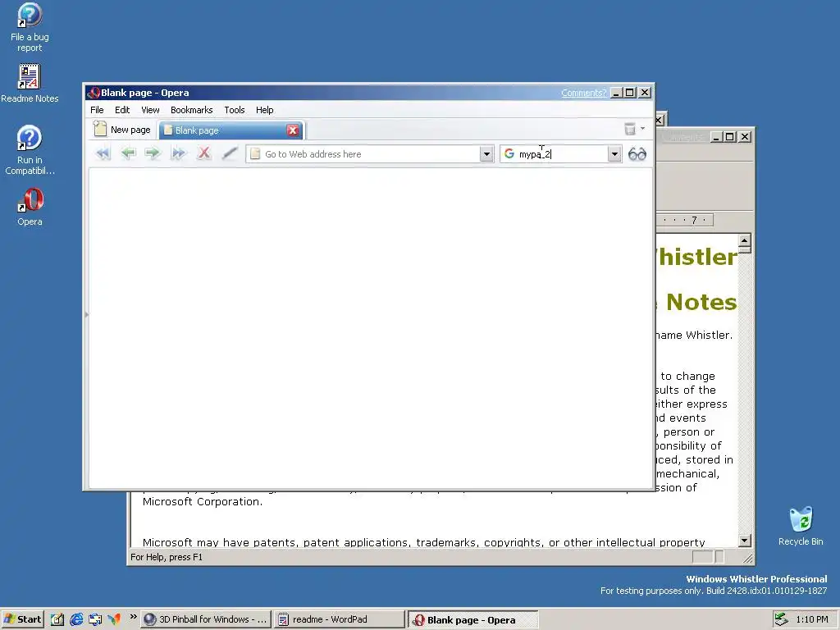
Task: Click the Start button
Action: pyautogui.click(x=22, y=619)
